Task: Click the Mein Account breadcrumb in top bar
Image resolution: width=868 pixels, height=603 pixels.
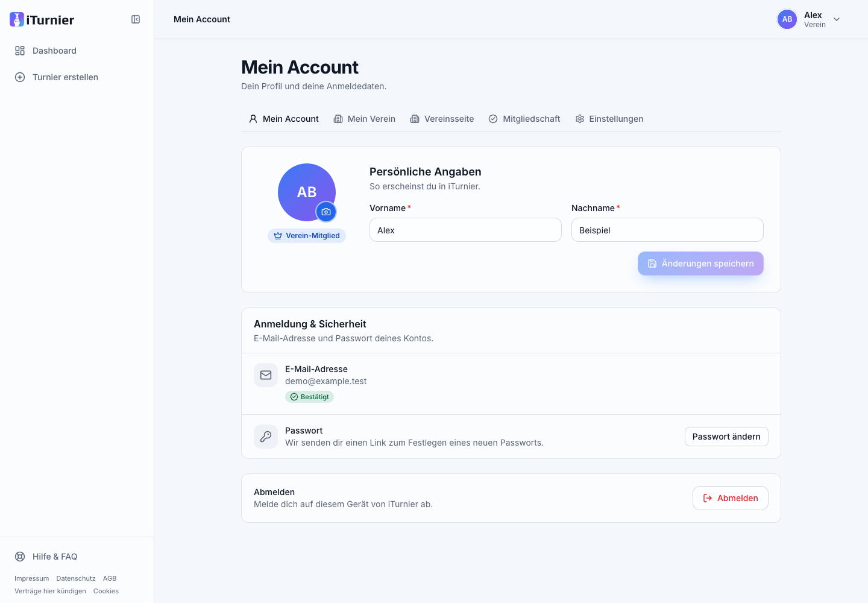Action: coord(202,19)
